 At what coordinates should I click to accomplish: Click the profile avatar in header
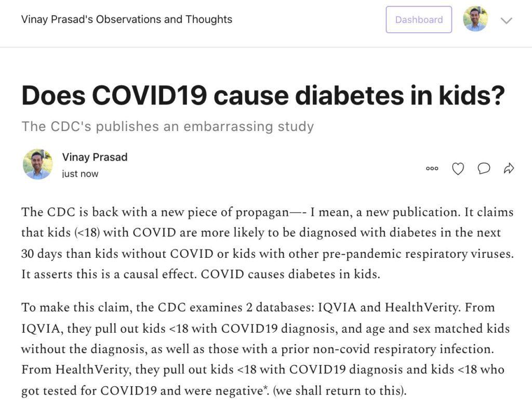point(475,19)
